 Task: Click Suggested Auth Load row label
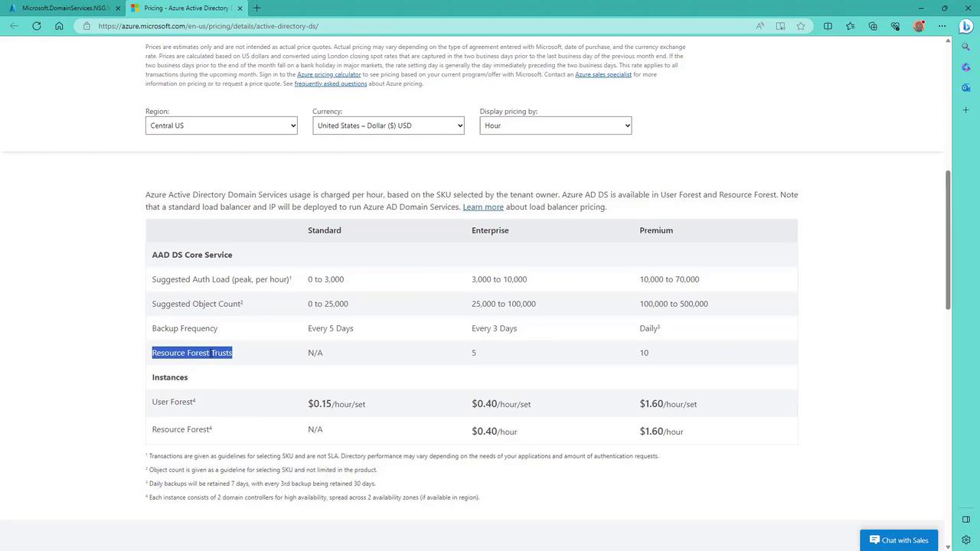222,279
